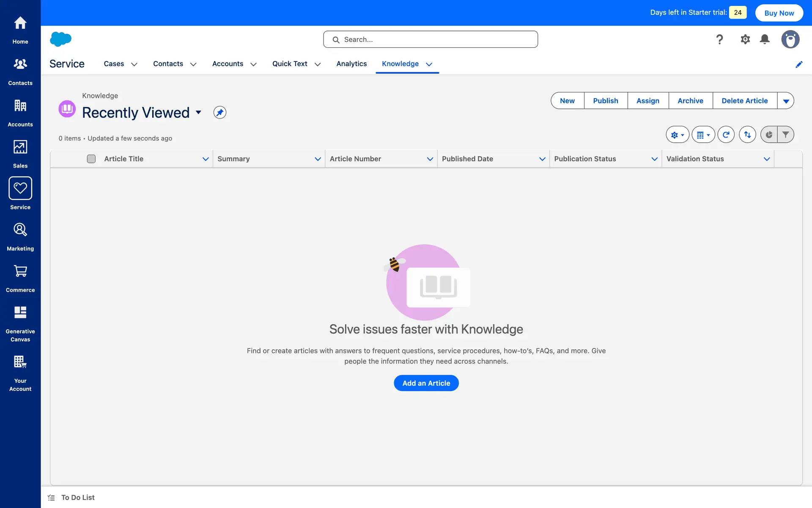This screenshot has height=508, width=812.
Task: Toggle the charts panel button
Action: click(769, 135)
